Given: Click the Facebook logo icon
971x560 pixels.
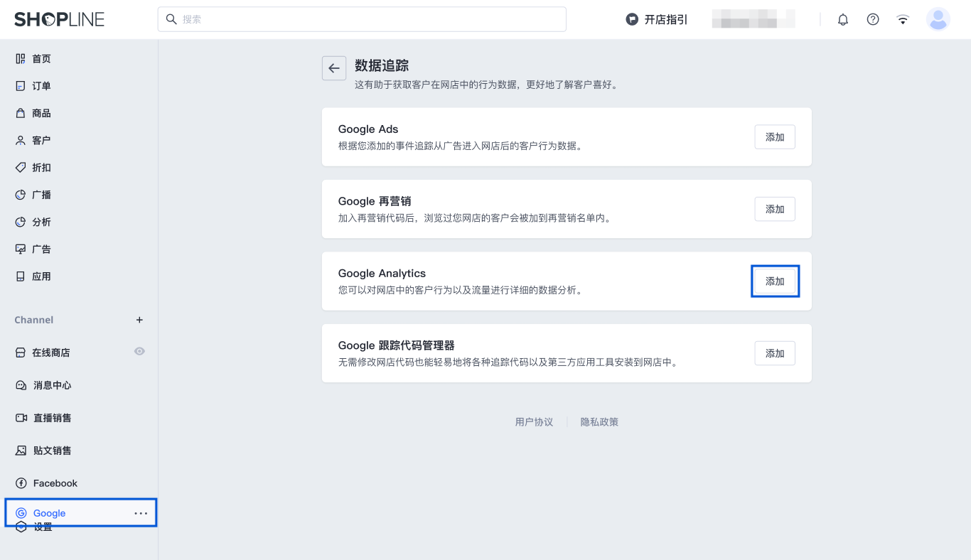Looking at the screenshot, I should coord(21,483).
